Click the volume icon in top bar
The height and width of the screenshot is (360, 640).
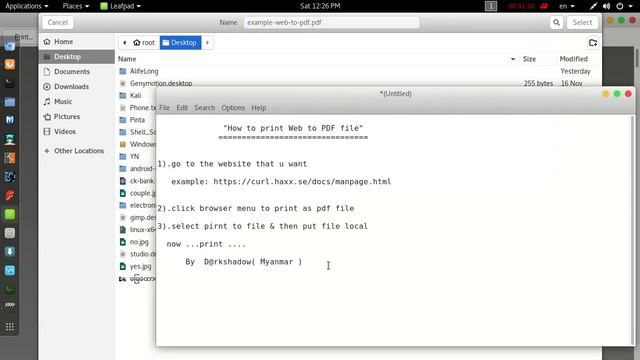(x=607, y=6)
